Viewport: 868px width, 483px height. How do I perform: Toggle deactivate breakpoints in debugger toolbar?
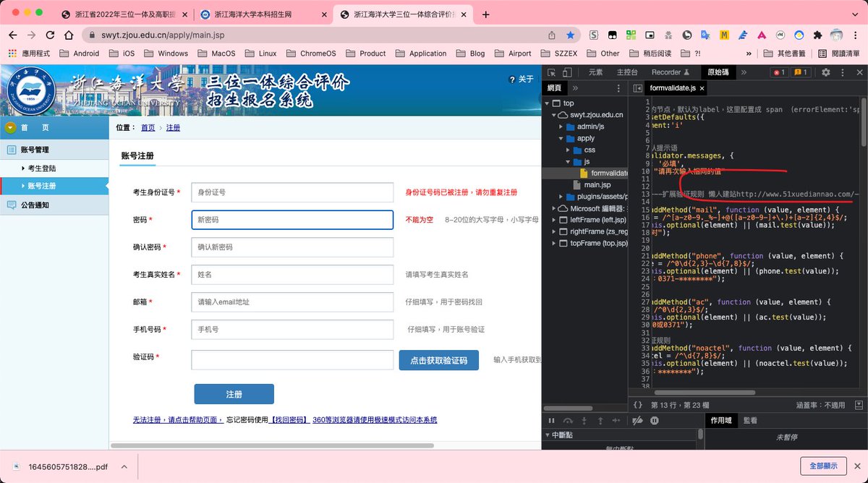tap(637, 420)
